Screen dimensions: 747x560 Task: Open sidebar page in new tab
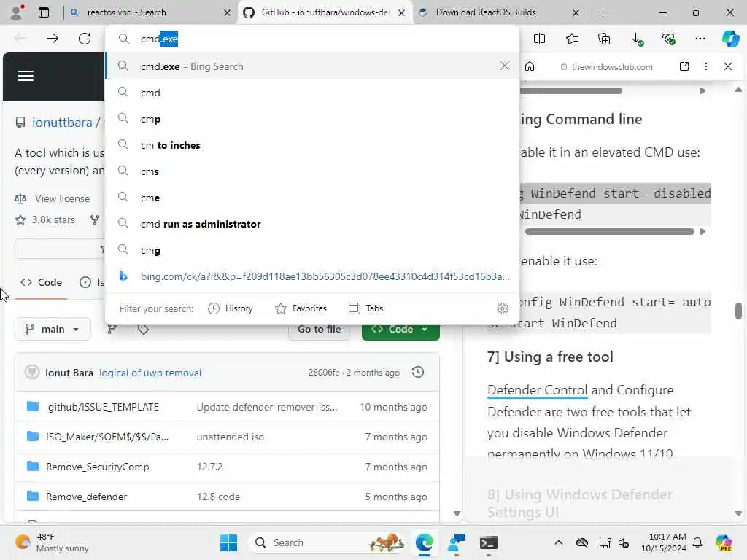point(684,66)
